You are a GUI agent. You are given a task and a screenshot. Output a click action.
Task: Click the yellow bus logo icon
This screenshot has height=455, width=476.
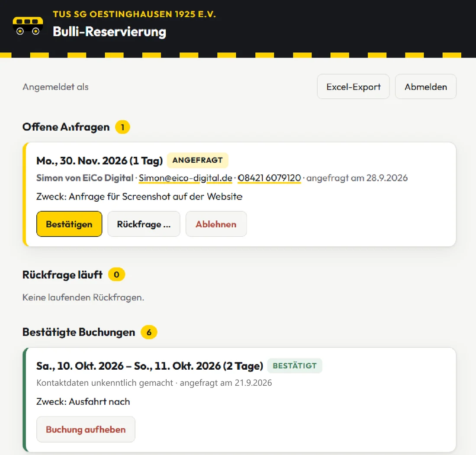[x=28, y=26]
